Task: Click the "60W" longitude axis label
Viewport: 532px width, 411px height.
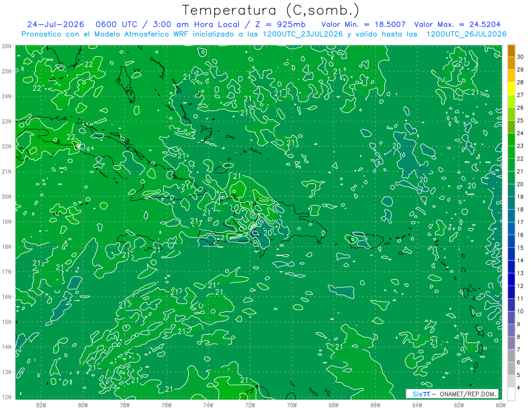Action: tap(501, 405)
